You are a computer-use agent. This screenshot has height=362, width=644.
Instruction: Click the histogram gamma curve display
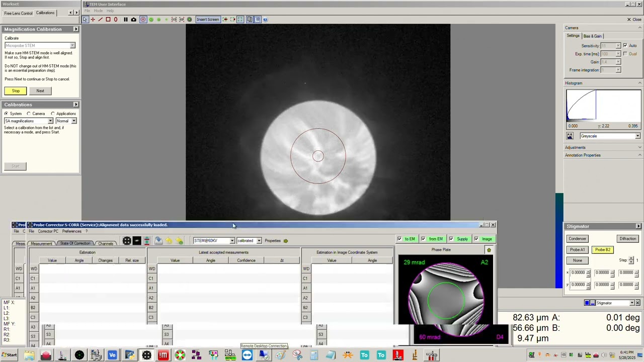(x=603, y=106)
